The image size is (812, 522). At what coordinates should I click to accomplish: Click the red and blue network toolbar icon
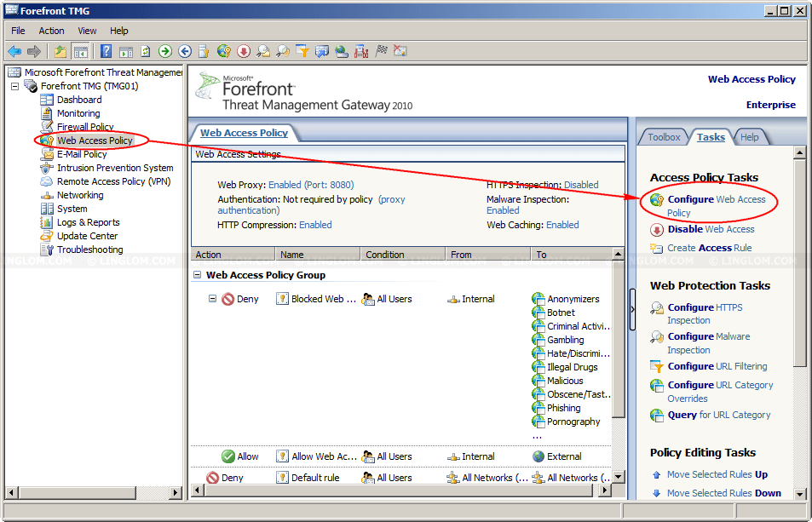pyautogui.click(x=361, y=51)
